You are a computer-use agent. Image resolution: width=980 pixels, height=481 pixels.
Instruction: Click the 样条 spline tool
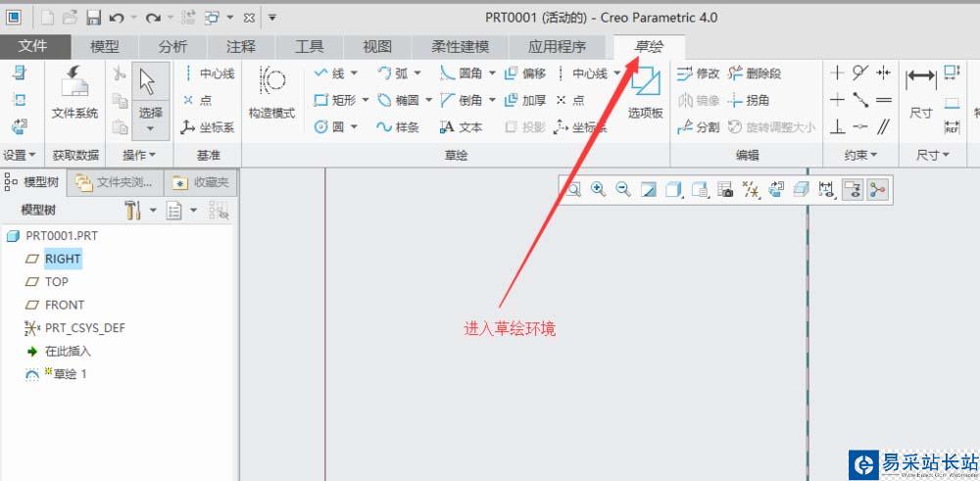398,126
